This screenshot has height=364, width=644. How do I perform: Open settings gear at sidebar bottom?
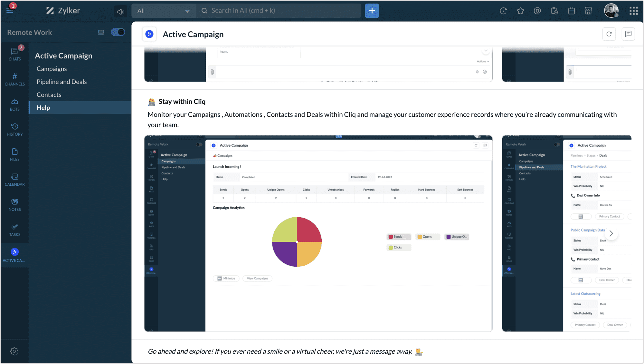tap(14, 351)
